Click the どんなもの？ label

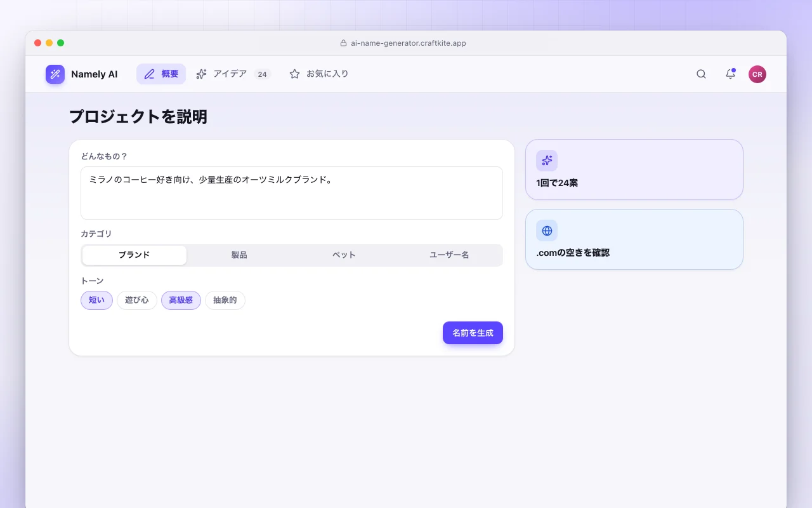104,156
